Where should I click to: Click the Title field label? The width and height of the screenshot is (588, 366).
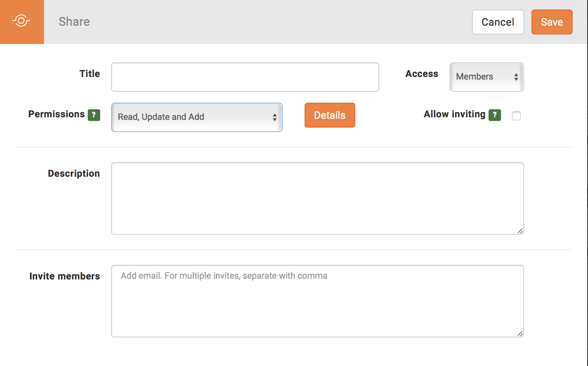point(90,74)
